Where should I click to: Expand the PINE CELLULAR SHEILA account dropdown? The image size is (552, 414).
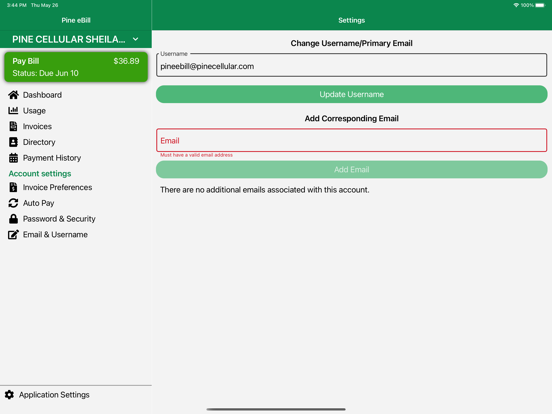tap(76, 39)
